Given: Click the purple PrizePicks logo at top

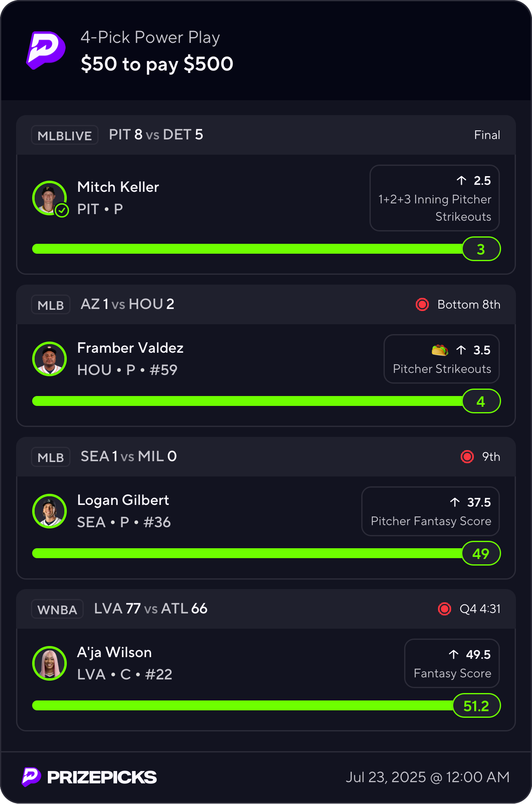Looking at the screenshot, I should pos(46,50).
